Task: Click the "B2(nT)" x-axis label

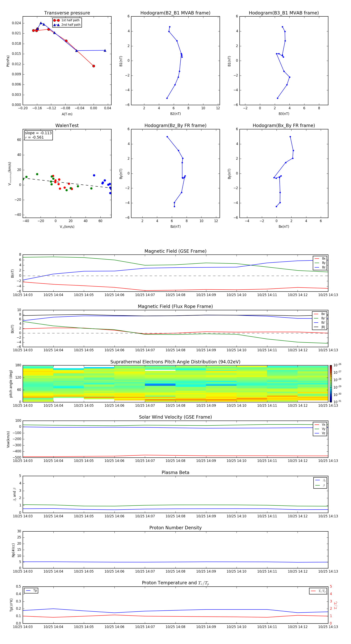Action: 175,114
